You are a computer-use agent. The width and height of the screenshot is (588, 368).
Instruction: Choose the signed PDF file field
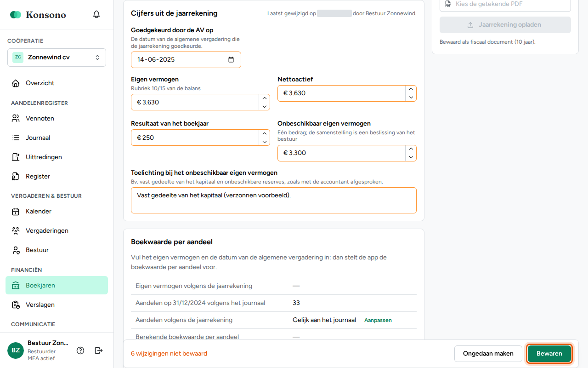click(505, 5)
